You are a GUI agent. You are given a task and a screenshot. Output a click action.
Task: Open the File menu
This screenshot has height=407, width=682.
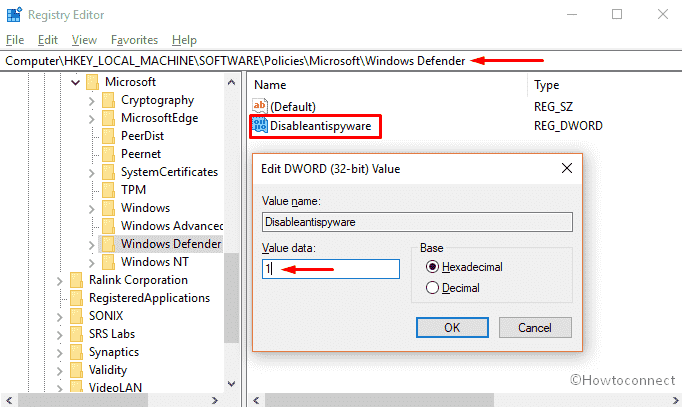click(15, 40)
